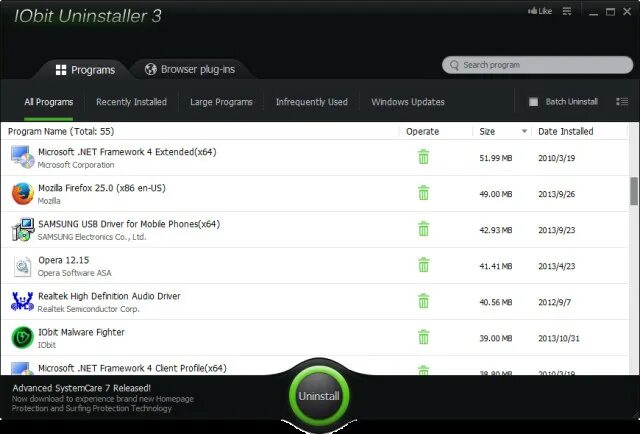The width and height of the screenshot is (640, 434).
Task: Click the 49.00 MB size value
Action: (496, 194)
